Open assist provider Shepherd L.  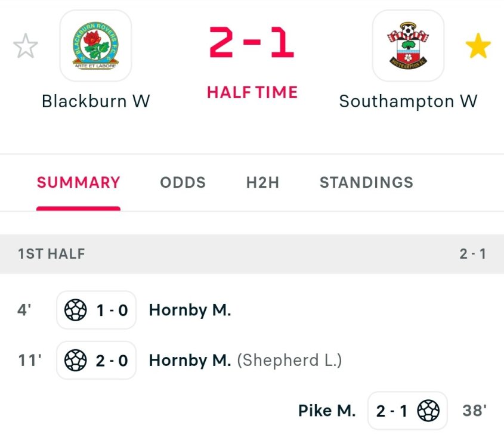[290, 361]
